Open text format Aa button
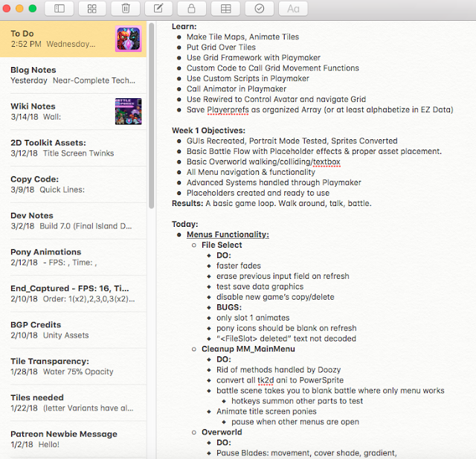The width and height of the screenshot is (476, 459). 293,8
